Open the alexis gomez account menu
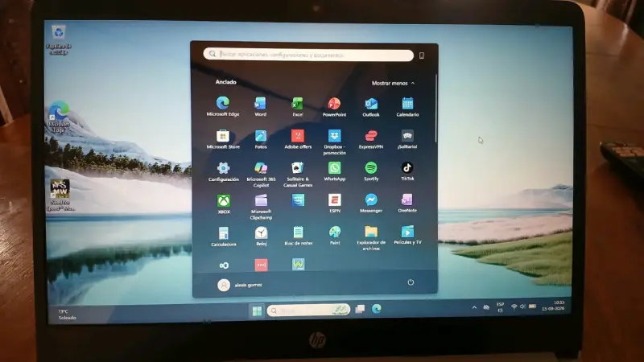Screen dimensions: 644x362 coord(240,285)
